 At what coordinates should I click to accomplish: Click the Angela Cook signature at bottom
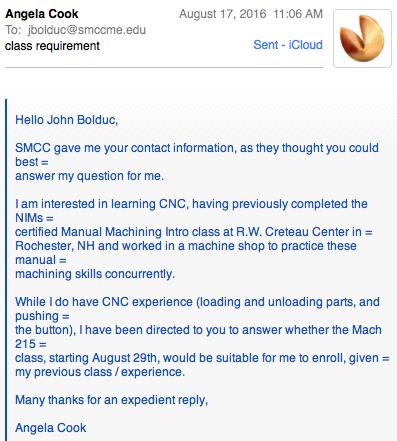pyautogui.click(x=51, y=428)
